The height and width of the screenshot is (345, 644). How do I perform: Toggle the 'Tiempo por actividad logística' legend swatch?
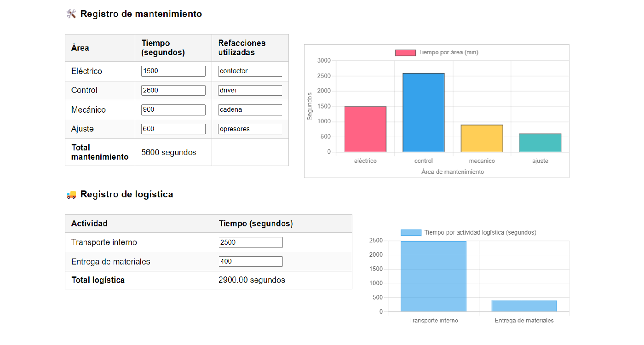(x=411, y=233)
